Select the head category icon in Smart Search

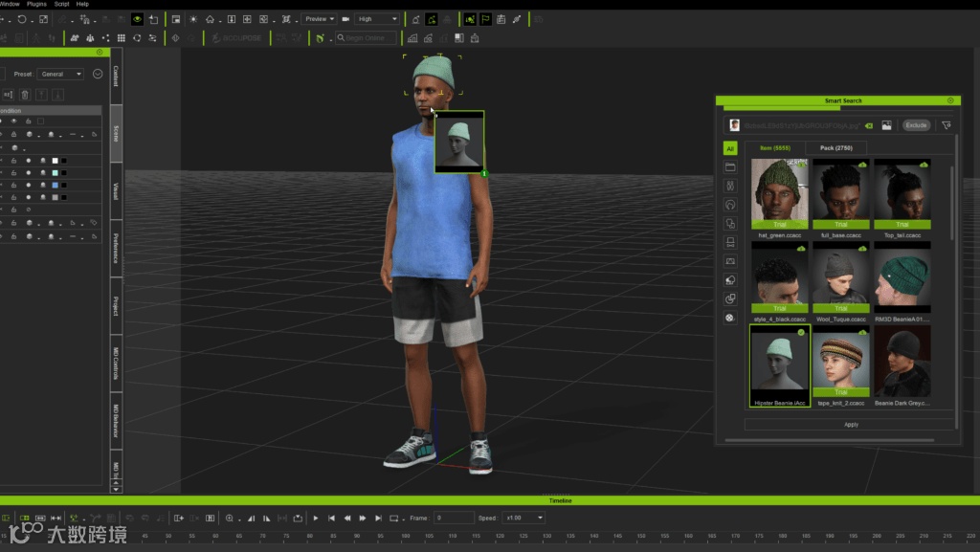(x=730, y=205)
